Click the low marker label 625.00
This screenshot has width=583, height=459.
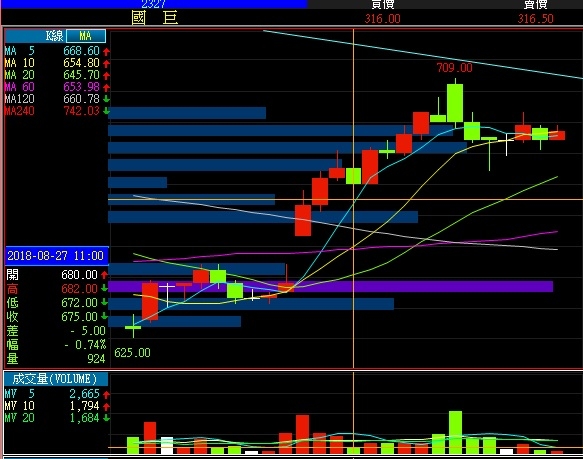[x=132, y=353]
